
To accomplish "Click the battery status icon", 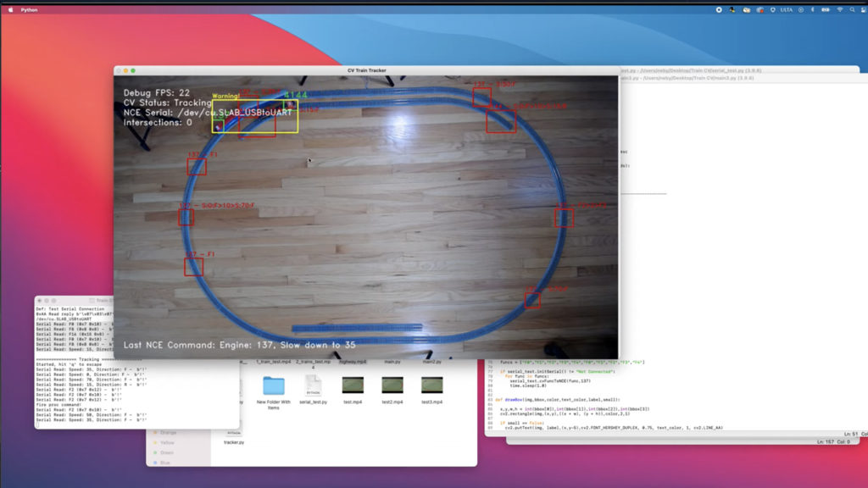I will (x=825, y=8).
